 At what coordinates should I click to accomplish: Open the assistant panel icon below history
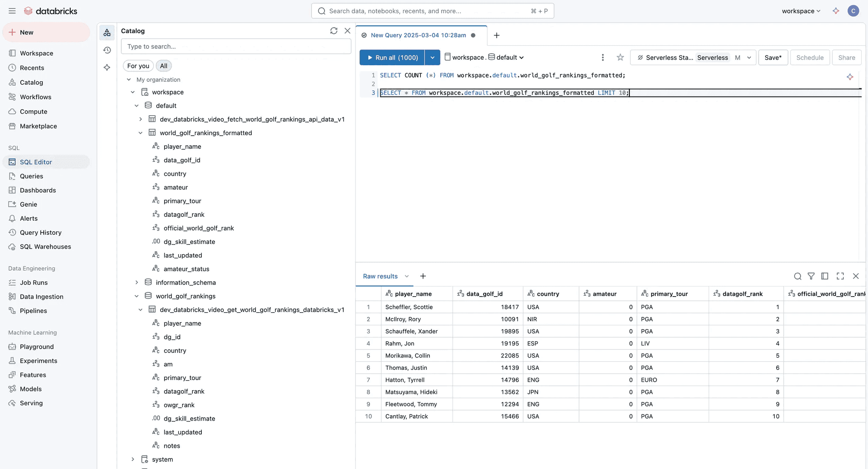(x=107, y=67)
